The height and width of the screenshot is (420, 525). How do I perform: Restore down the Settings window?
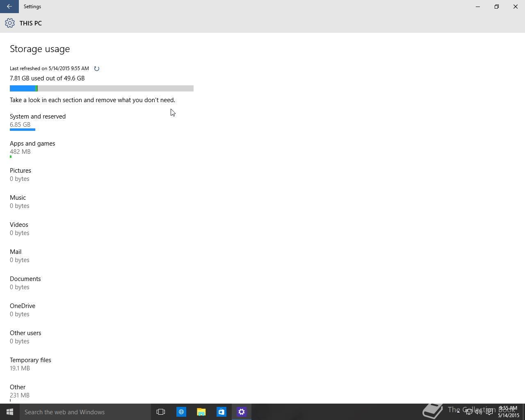(497, 7)
